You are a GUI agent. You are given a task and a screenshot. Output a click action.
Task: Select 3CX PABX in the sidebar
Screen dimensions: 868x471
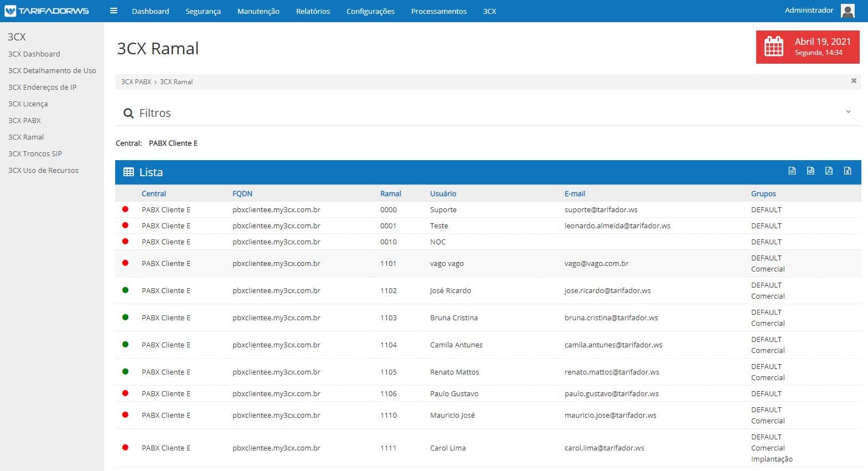click(25, 120)
